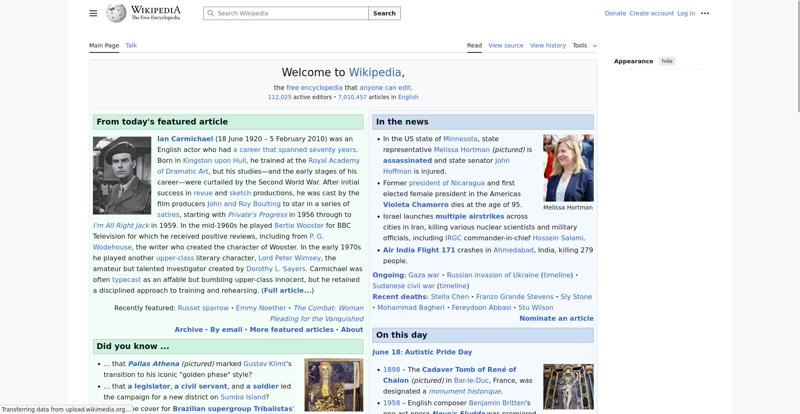Click the Donate link
800x414 pixels.
point(615,13)
